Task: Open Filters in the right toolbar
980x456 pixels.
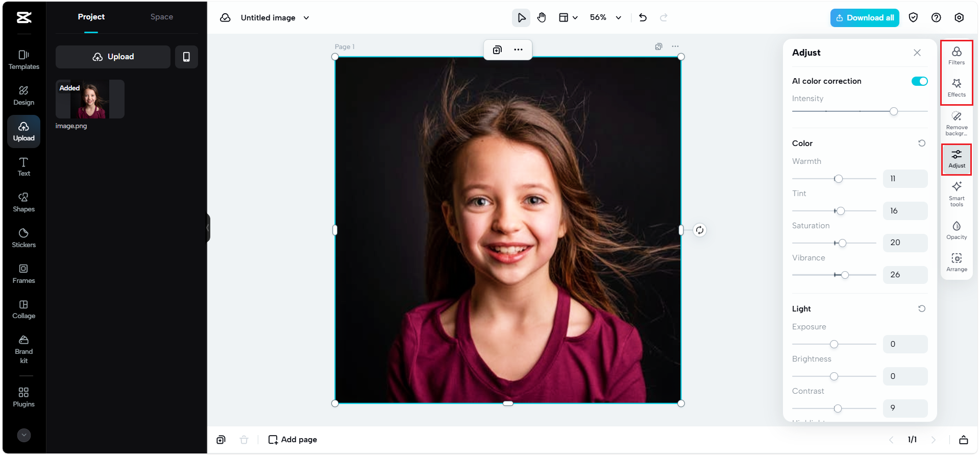Action: point(957,56)
